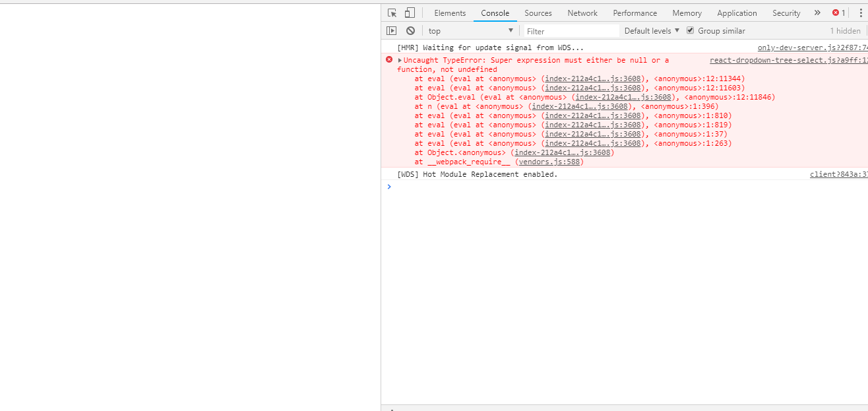This screenshot has width=868, height=411.
Task: Show the console sidebar icon
Action: point(392,31)
